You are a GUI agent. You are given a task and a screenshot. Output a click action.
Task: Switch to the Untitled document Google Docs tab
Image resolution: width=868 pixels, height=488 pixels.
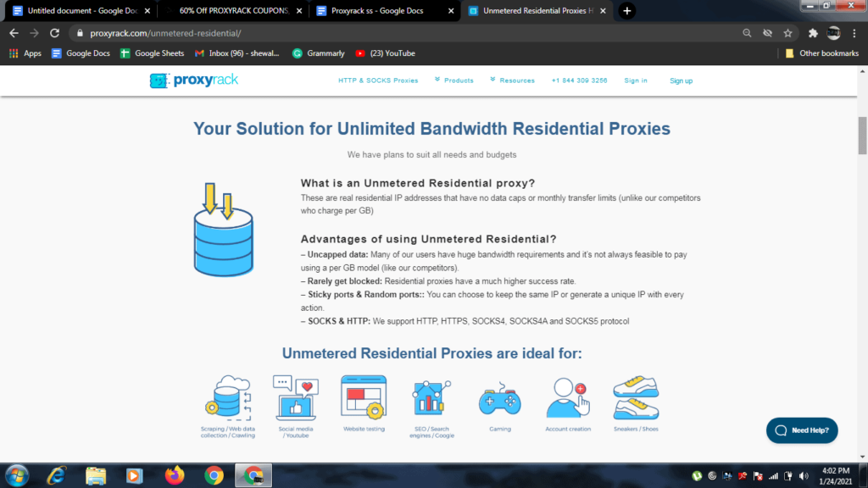[x=81, y=10]
